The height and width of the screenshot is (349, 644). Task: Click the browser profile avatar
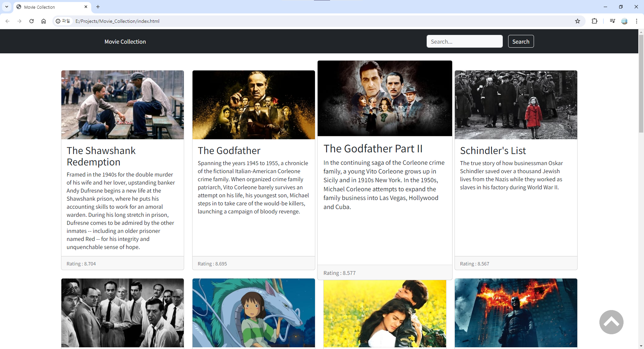(x=625, y=21)
